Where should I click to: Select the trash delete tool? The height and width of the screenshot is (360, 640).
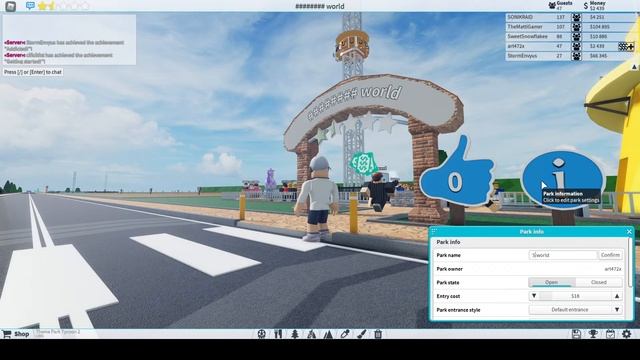(378, 334)
